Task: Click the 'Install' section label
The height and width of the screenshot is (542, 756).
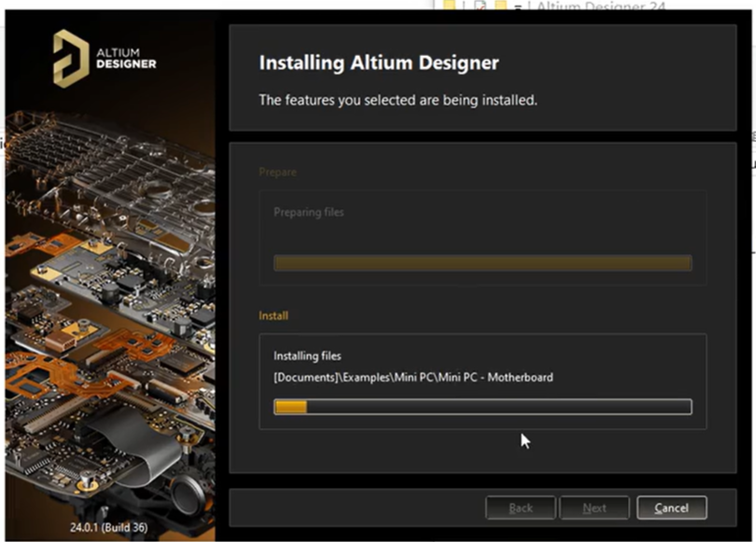Action: pyautogui.click(x=273, y=315)
